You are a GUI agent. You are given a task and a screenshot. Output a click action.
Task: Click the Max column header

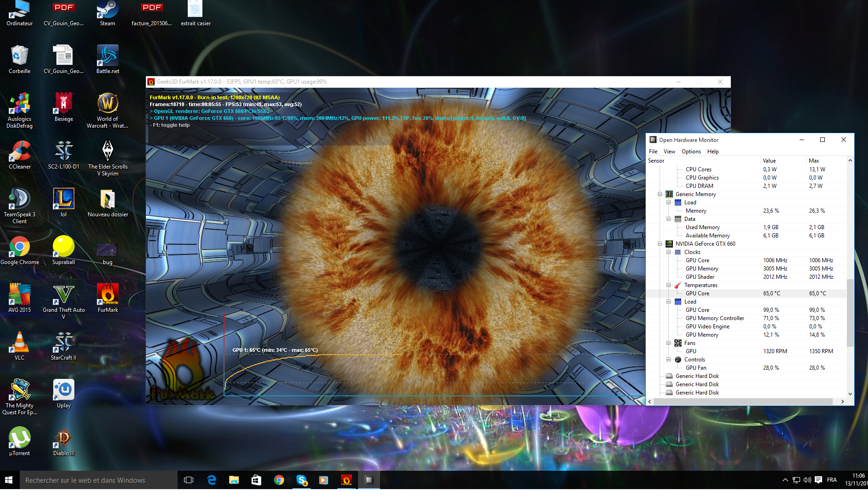click(826, 161)
